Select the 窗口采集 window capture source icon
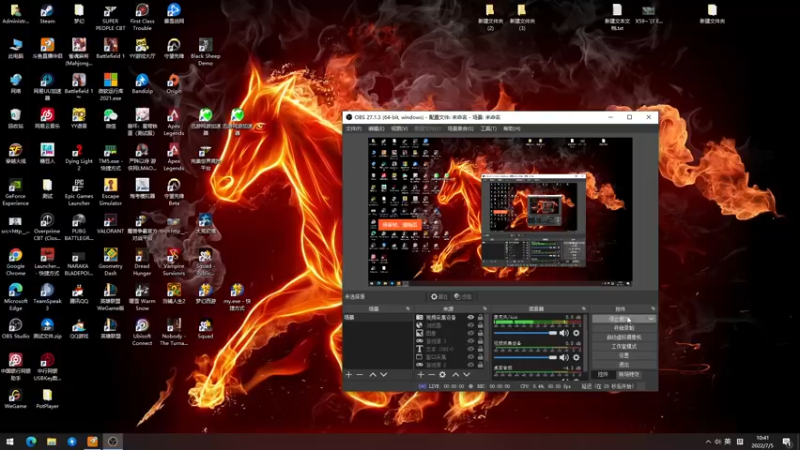 tap(419, 357)
